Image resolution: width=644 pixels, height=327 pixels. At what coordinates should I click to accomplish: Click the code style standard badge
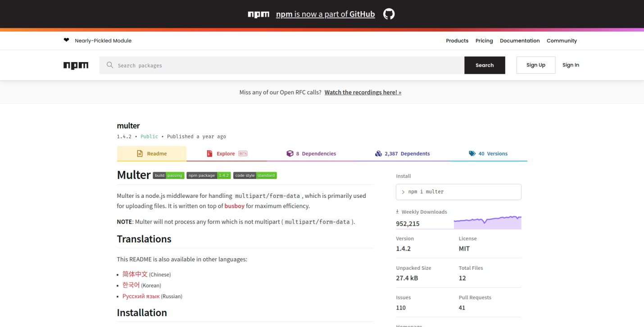coord(255,175)
